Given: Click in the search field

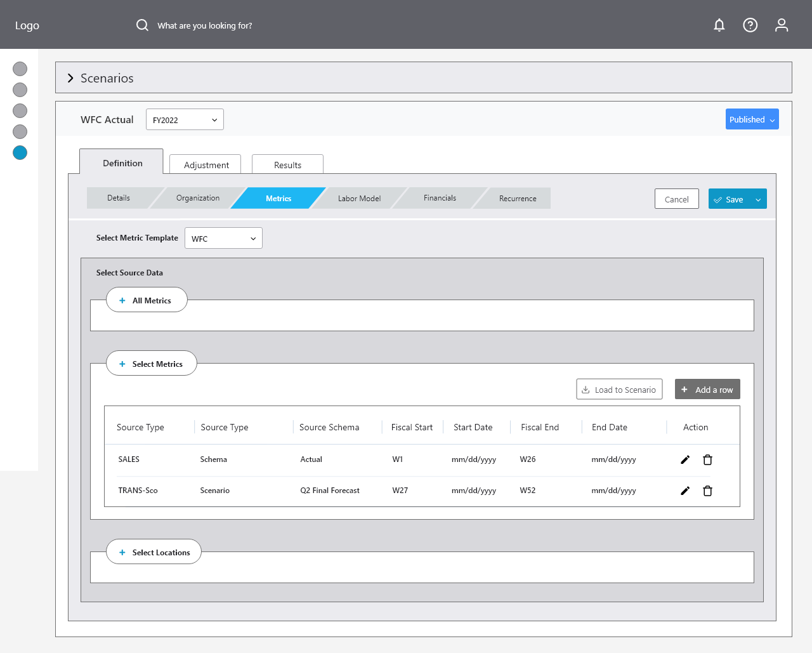Looking at the screenshot, I should 204,25.
